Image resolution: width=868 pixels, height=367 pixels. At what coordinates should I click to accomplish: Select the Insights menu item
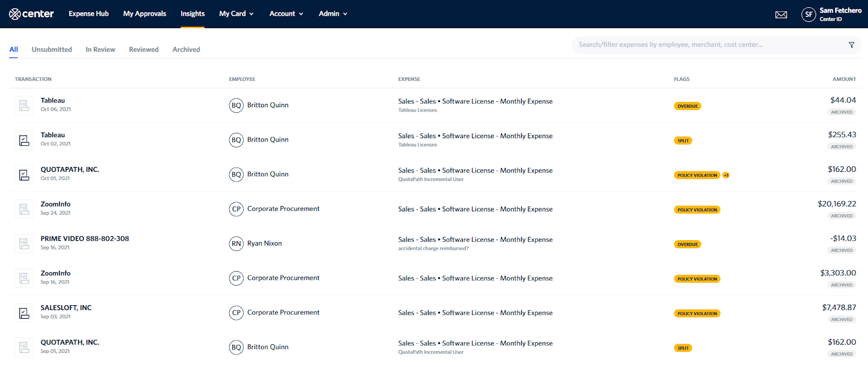193,14
